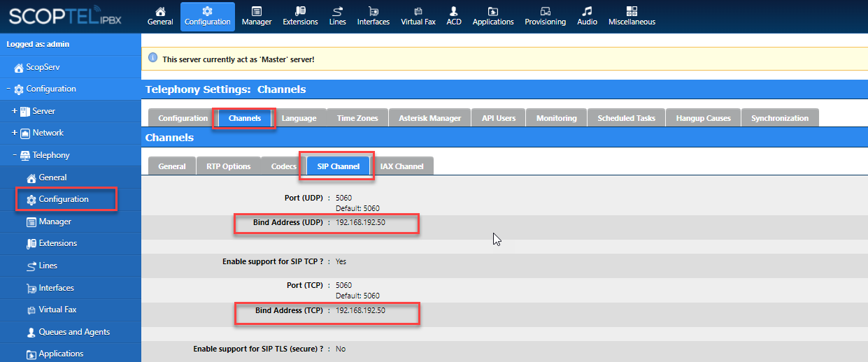Screen dimensions: 868x362
Task: Open the General channels sub-tab
Action: [172, 166]
